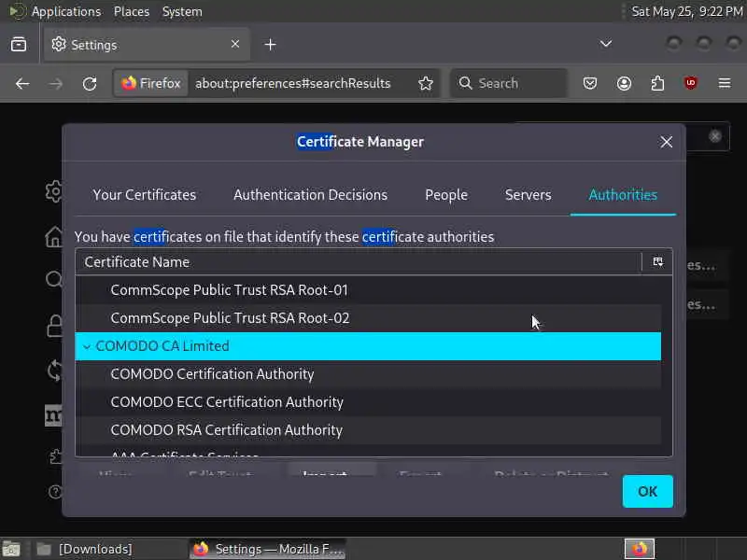Select COMODO ECC Certification Authority row
This screenshot has width=747, height=560.
[x=368, y=402]
